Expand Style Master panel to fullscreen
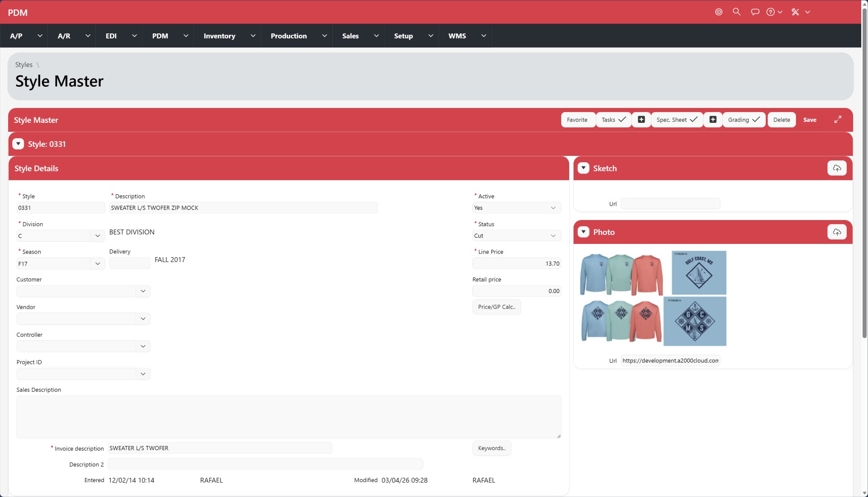Viewport: 868px width, 497px height. 838,120
